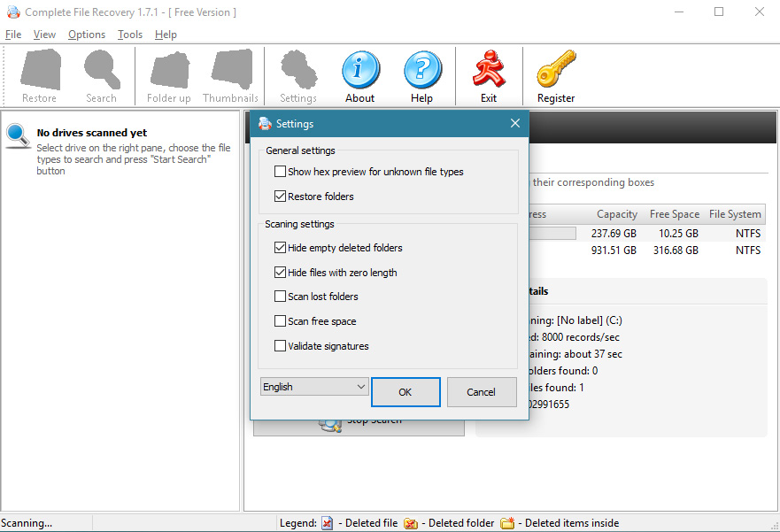
Task: Uncheck Hide empty deleted folders
Action: coord(280,248)
